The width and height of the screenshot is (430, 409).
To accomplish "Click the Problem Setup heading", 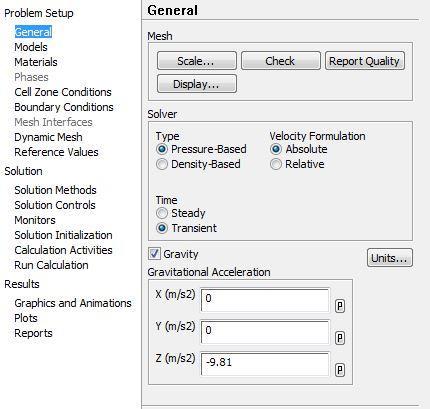I will (39, 13).
